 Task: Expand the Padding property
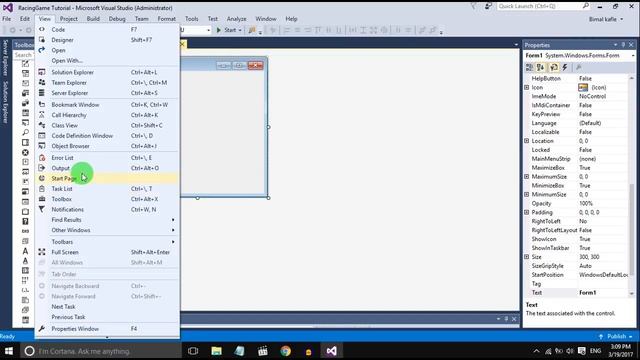pos(527,212)
